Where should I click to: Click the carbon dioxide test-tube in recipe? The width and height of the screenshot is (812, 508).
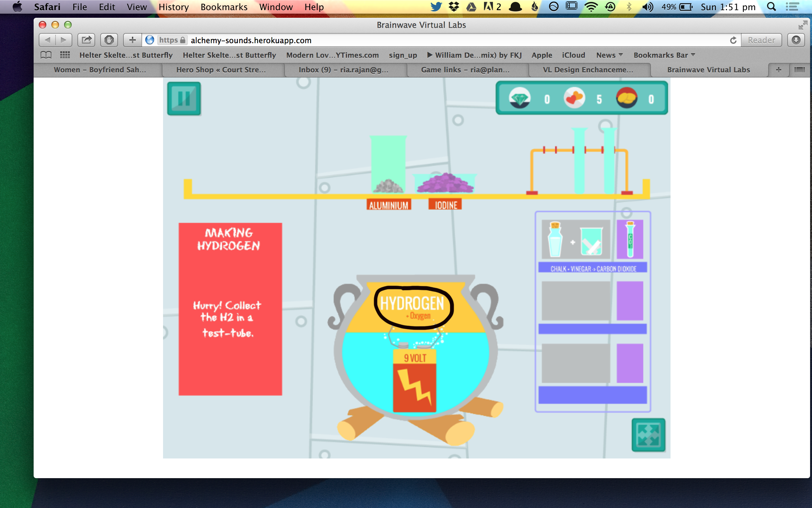click(x=630, y=239)
